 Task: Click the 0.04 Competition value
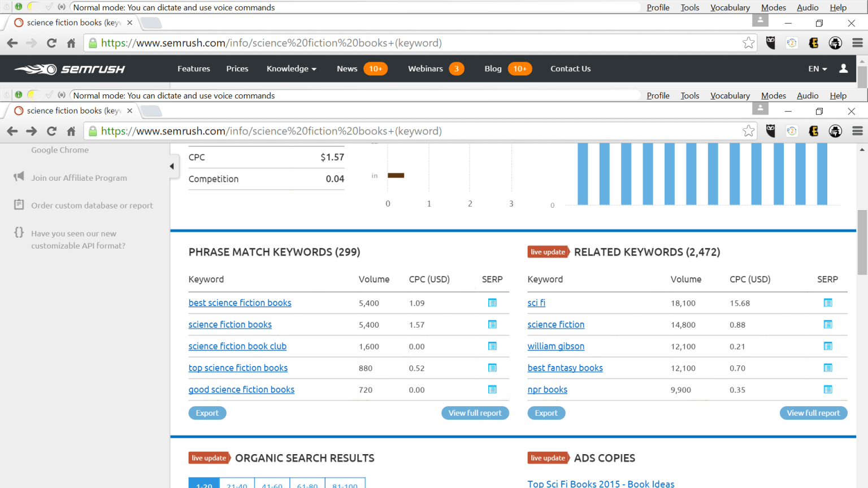(335, 178)
